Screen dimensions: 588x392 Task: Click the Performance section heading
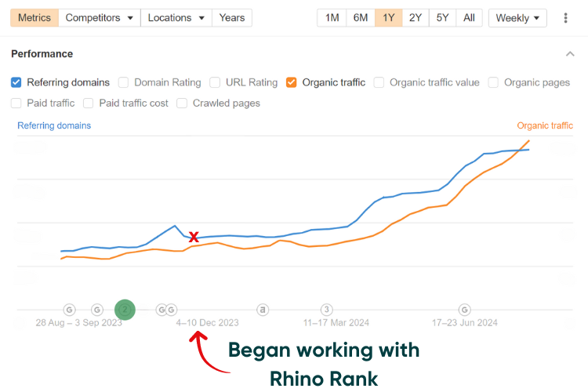click(x=42, y=54)
